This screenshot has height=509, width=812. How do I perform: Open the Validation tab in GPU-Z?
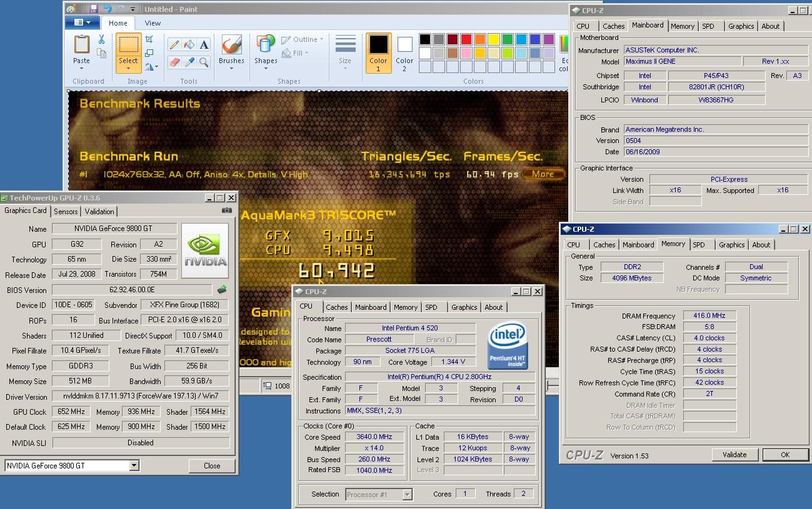(x=99, y=212)
